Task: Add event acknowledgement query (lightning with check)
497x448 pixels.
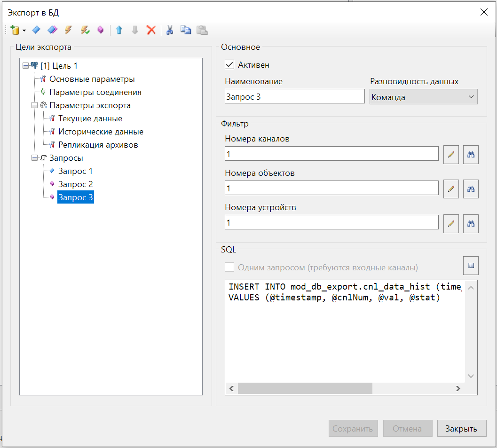Action: tap(85, 30)
